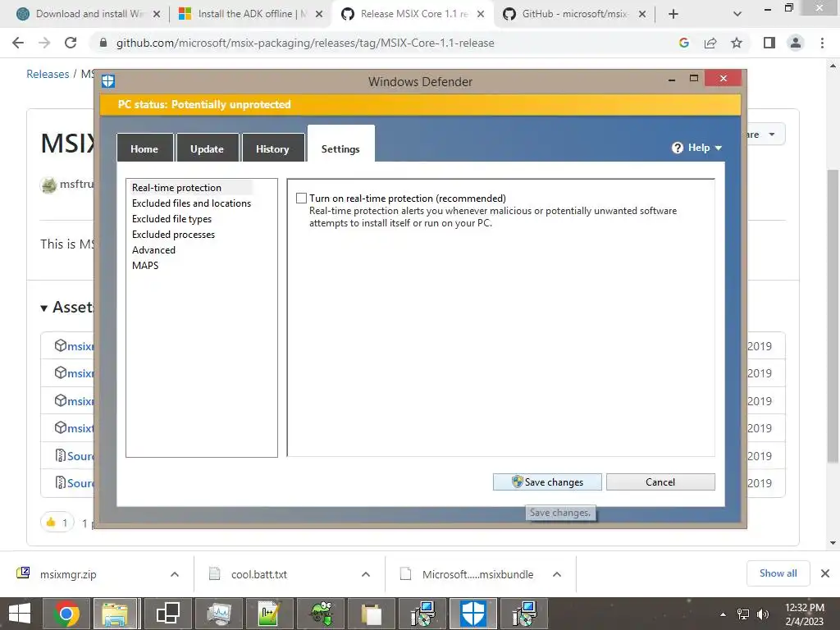
Task: Switch to Download and install tab
Action: tap(89, 14)
